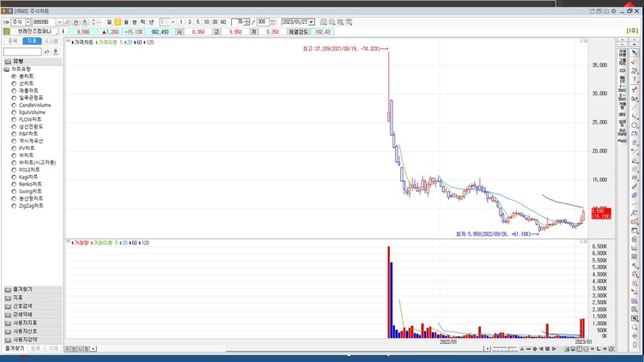Screen dimensions: 644x362
Task: Click the stock search magnifier icon
Action: [x=67, y=22]
